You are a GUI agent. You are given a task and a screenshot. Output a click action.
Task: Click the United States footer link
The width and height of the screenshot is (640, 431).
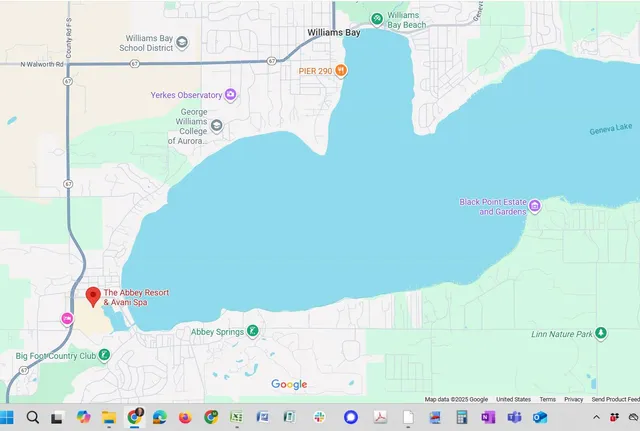pyautogui.click(x=513, y=399)
